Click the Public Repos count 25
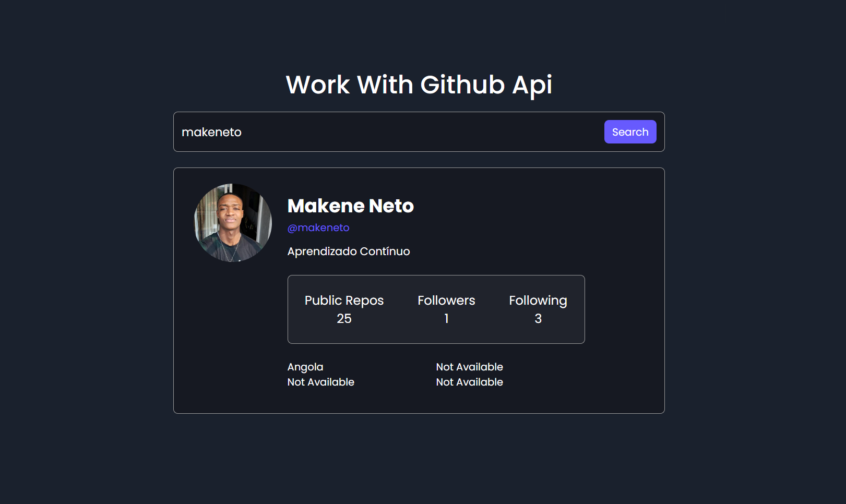Viewport: 846px width, 504px height. [x=344, y=318]
